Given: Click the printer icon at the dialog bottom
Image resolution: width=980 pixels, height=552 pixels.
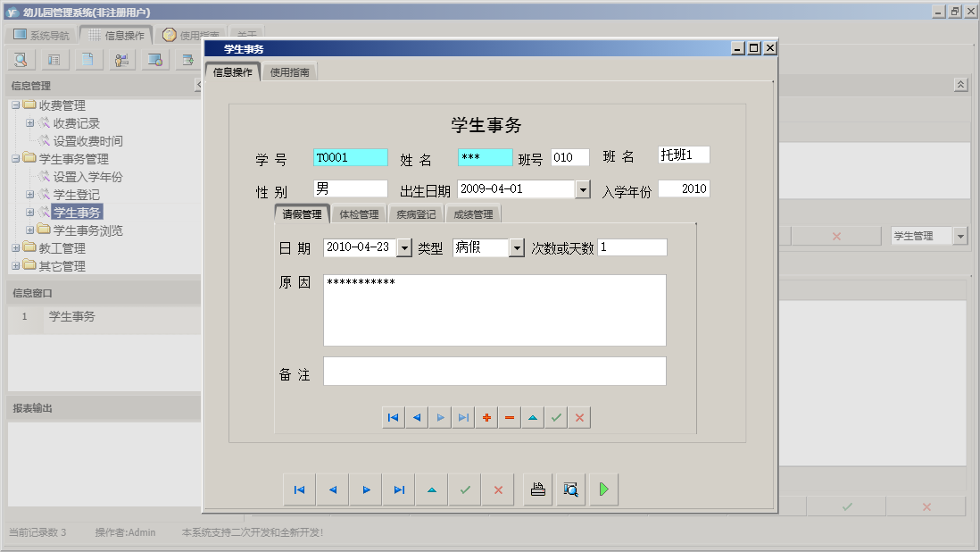Looking at the screenshot, I should 537,489.
